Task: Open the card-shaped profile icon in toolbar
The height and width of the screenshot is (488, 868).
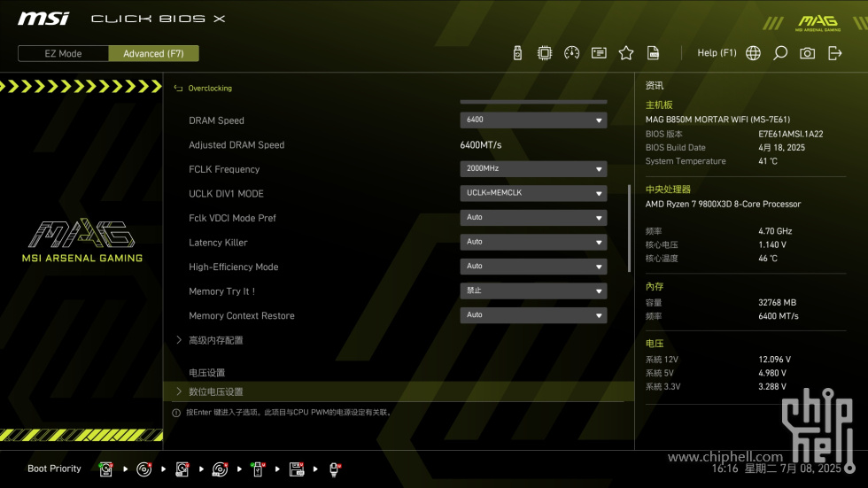Action: coord(599,53)
